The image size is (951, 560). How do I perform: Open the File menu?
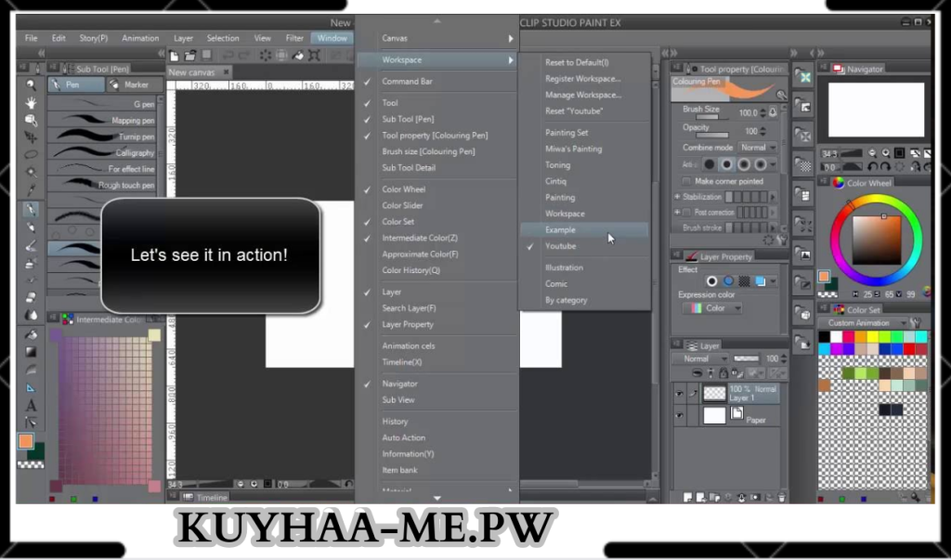(x=31, y=38)
